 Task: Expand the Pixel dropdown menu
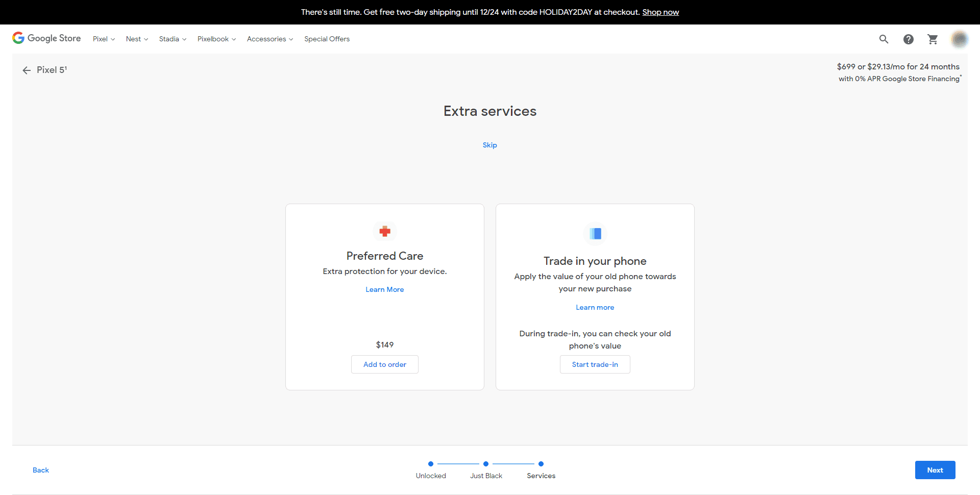tap(103, 39)
